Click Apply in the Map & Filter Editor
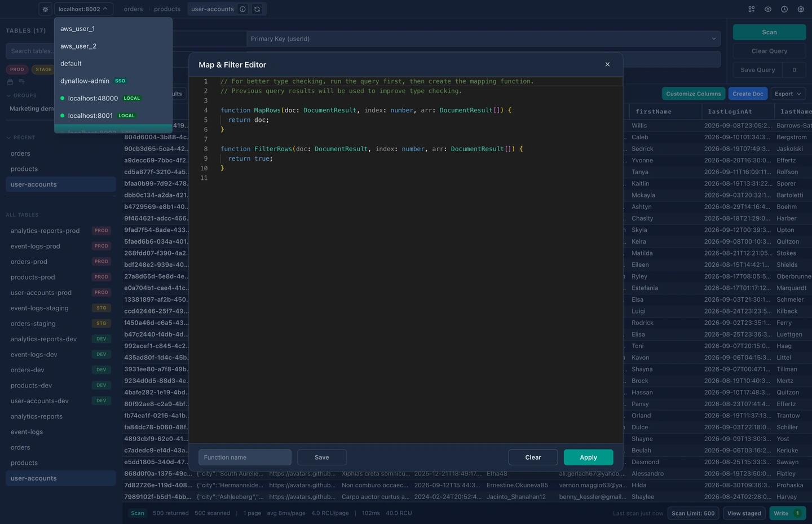This screenshot has height=524, width=812. click(588, 457)
